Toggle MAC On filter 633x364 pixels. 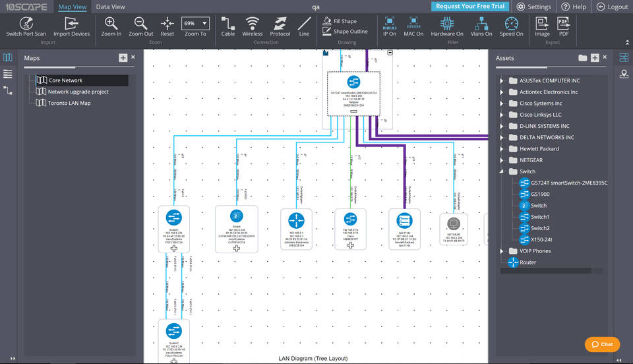tap(413, 24)
